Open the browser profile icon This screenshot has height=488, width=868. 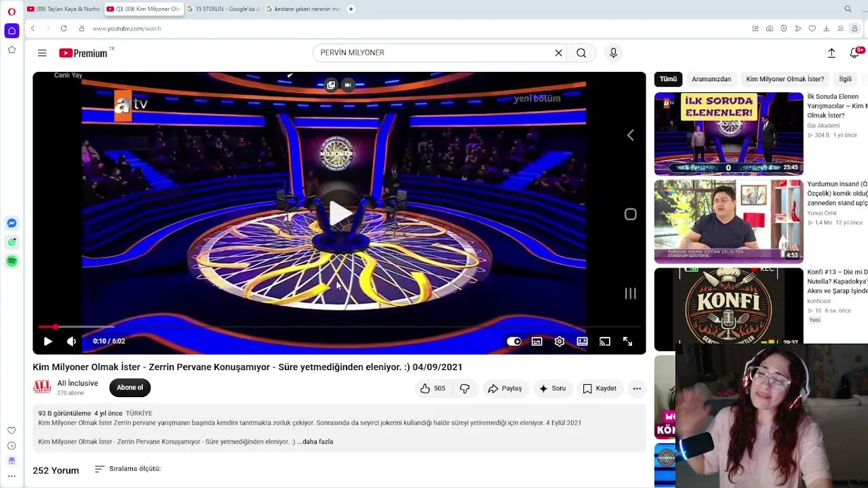pyautogui.click(x=854, y=28)
